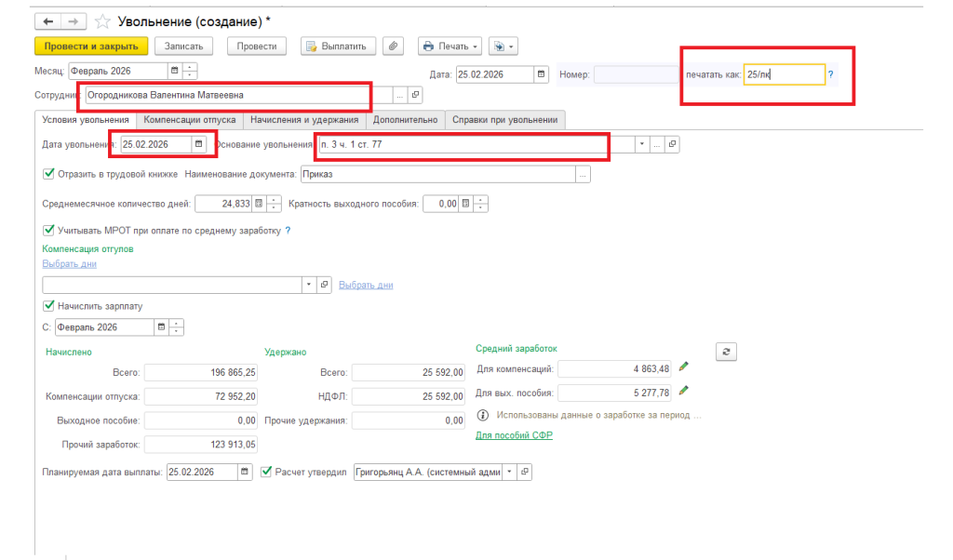Open Выбрать дни link under Компенсация отгулов
Screen dimensions: 953x560
pyautogui.click(x=69, y=263)
